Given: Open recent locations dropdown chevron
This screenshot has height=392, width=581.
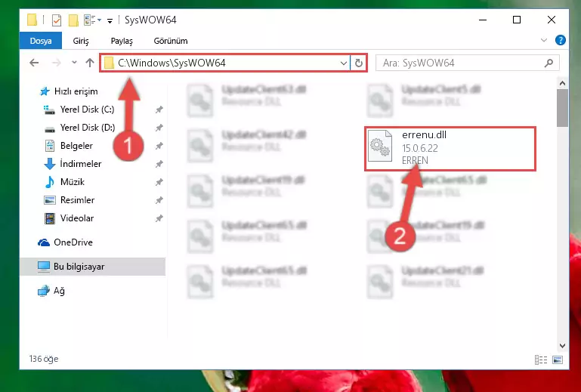Looking at the screenshot, I should 74,62.
